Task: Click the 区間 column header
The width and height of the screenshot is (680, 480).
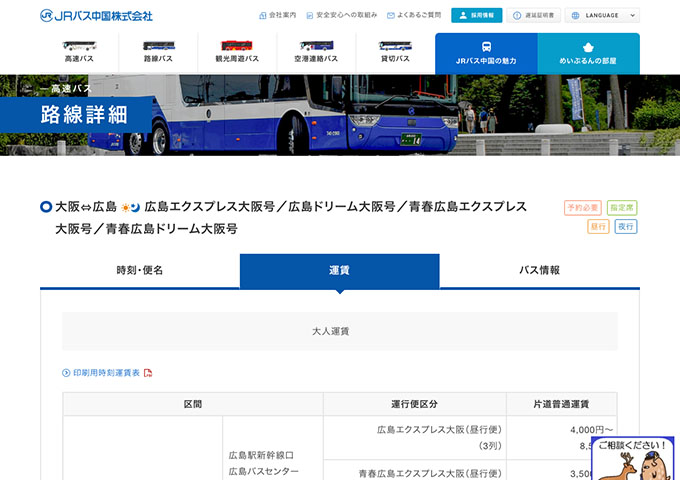Action: pos(193,404)
